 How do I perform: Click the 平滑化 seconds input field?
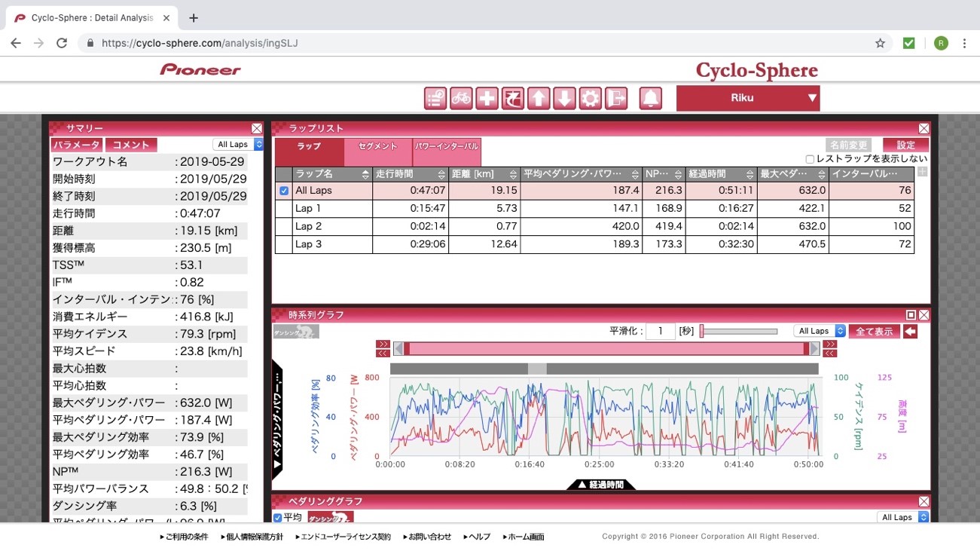(x=660, y=331)
